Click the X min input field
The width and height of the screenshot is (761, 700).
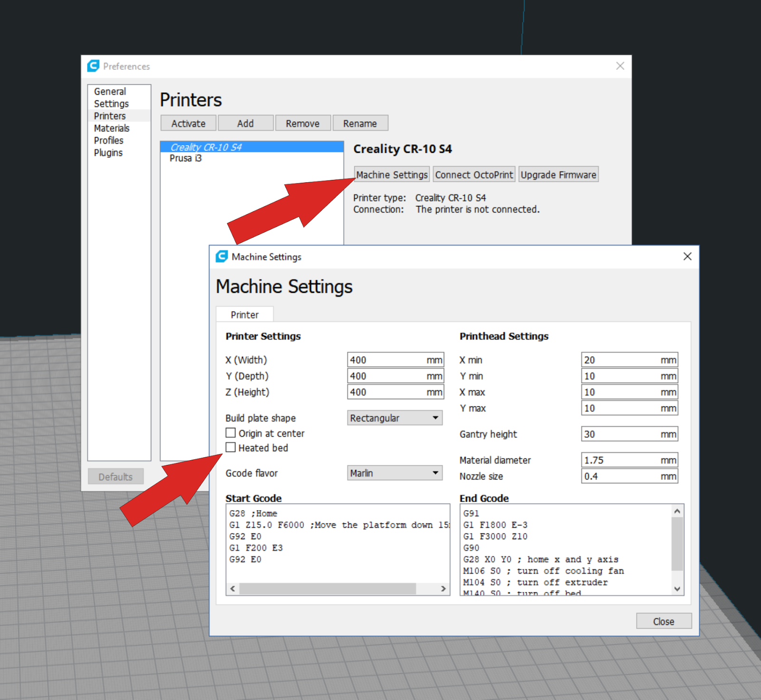(x=629, y=360)
